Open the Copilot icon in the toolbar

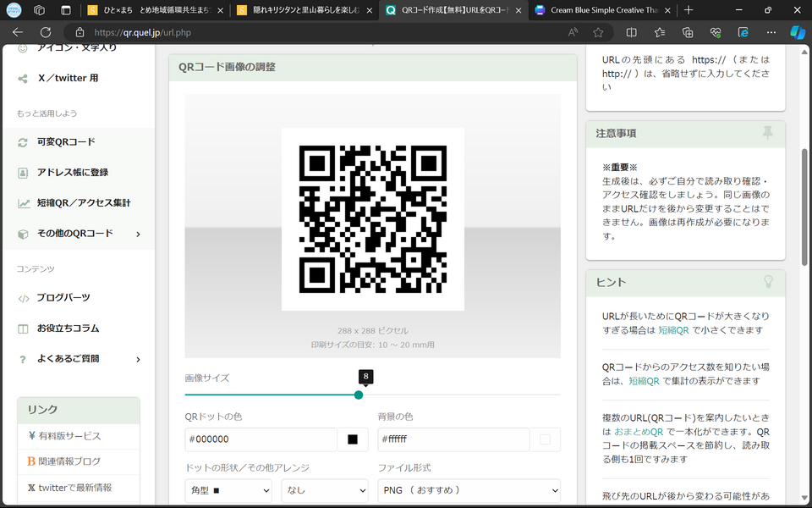tap(797, 32)
